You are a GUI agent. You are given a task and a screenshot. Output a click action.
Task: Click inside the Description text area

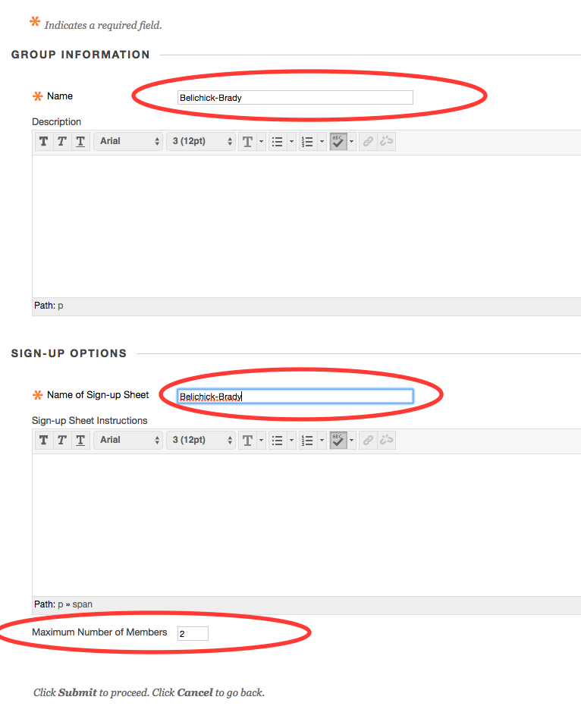pyautogui.click(x=303, y=226)
